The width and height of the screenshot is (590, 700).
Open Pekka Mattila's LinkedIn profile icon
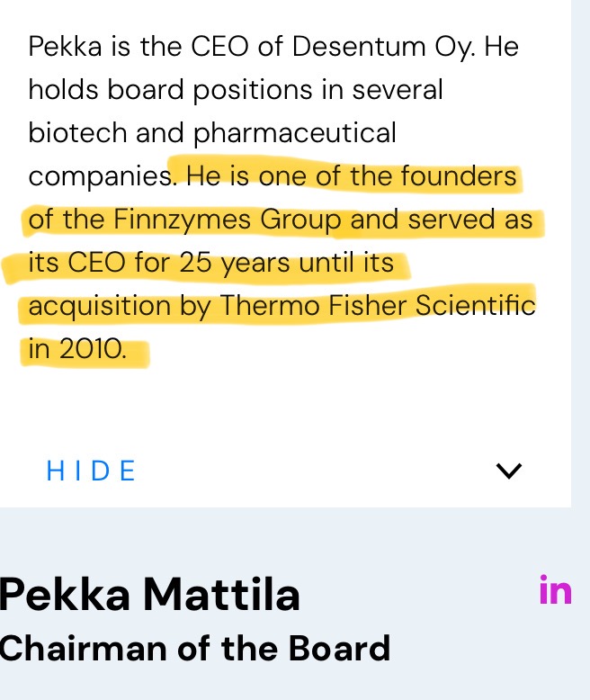[x=555, y=591]
